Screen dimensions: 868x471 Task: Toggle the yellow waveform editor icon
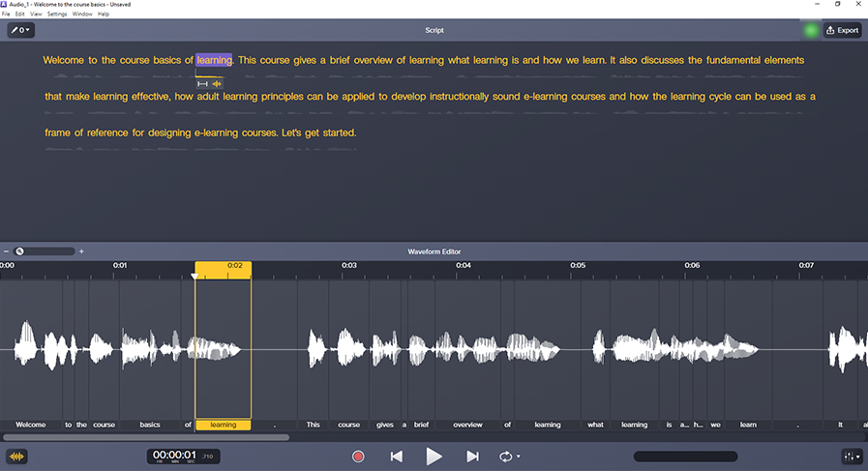[x=16, y=456]
